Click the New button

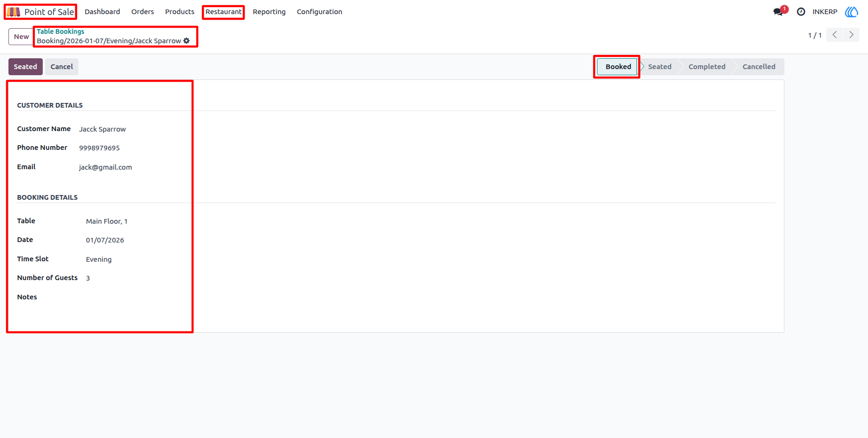coord(21,37)
